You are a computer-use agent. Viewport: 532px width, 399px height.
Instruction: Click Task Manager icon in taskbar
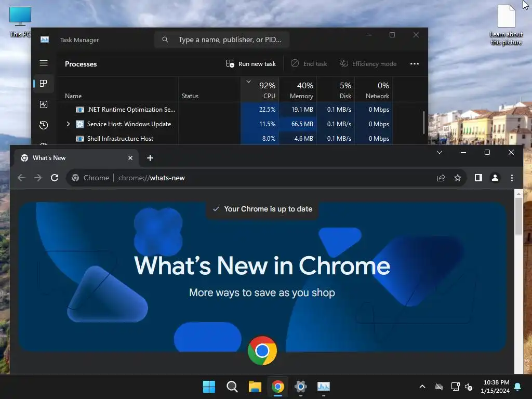(324, 387)
